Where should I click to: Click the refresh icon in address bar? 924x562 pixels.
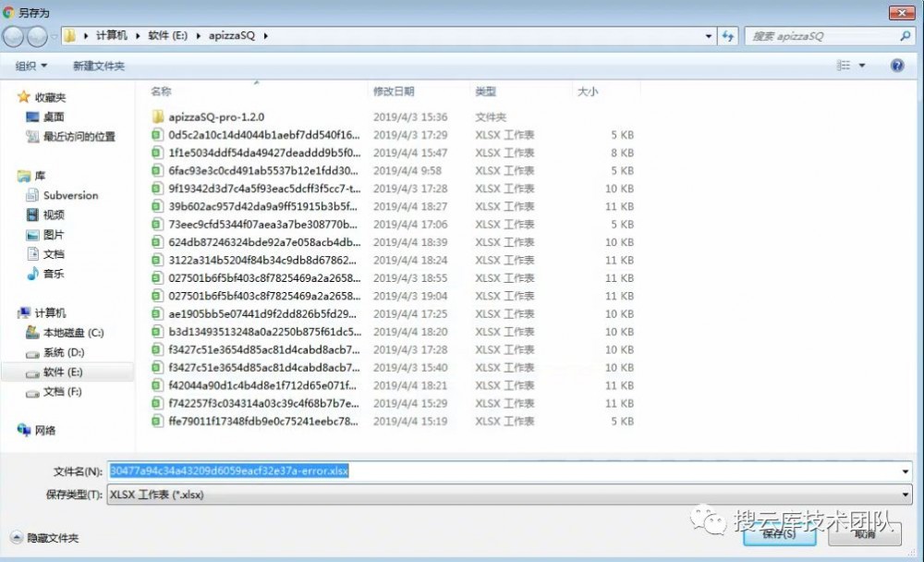(x=730, y=36)
